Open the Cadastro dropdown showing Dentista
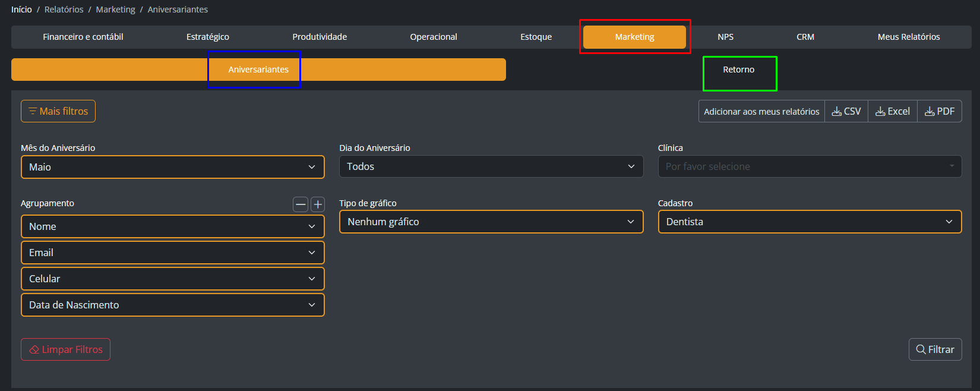980x391 pixels. pyautogui.click(x=810, y=222)
